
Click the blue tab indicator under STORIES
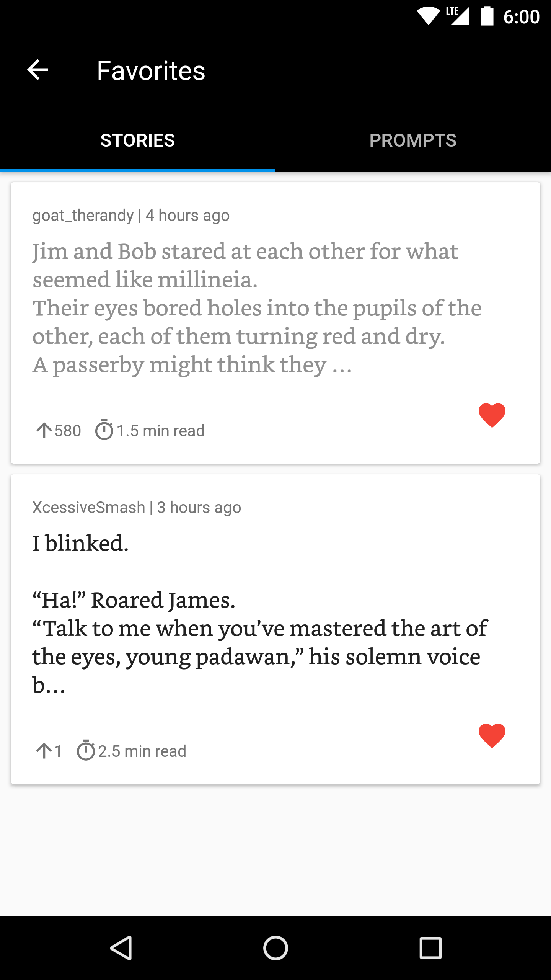[x=137, y=169]
